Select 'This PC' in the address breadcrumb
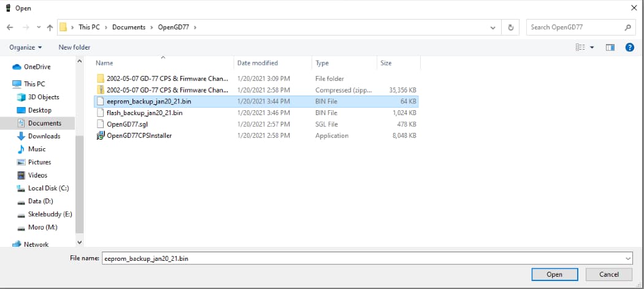 89,28
